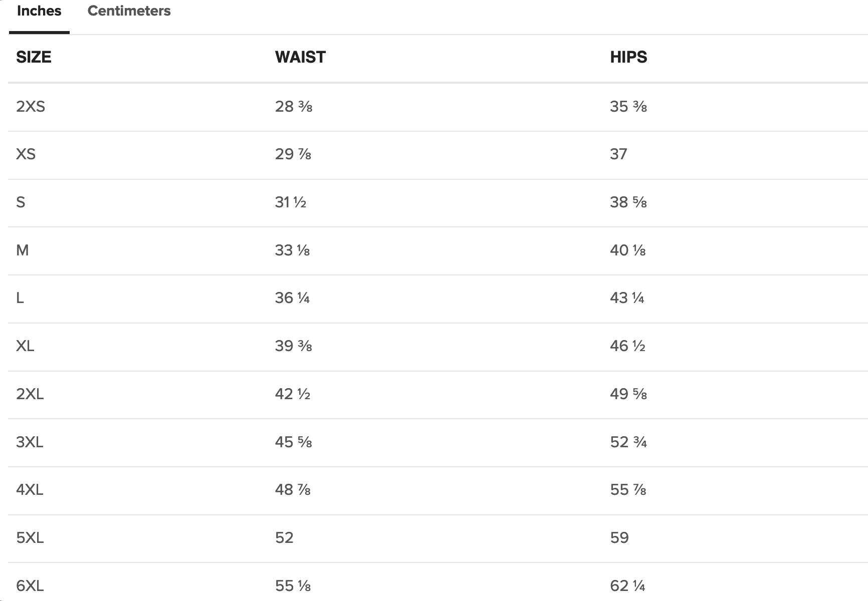Click the WAIST column header
The width and height of the screenshot is (868, 601).
coord(300,57)
